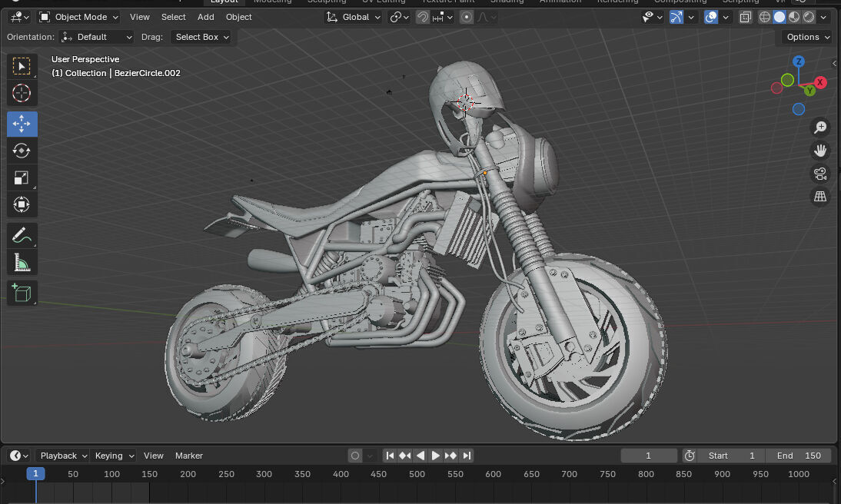Click the green Y axis label on gizmo
This screenshot has height=504, width=841.
click(x=809, y=91)
